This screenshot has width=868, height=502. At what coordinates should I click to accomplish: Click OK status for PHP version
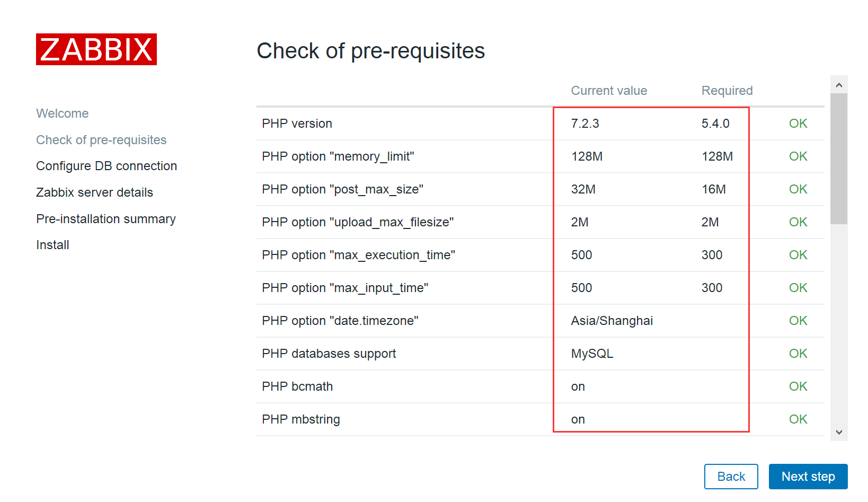798,124
